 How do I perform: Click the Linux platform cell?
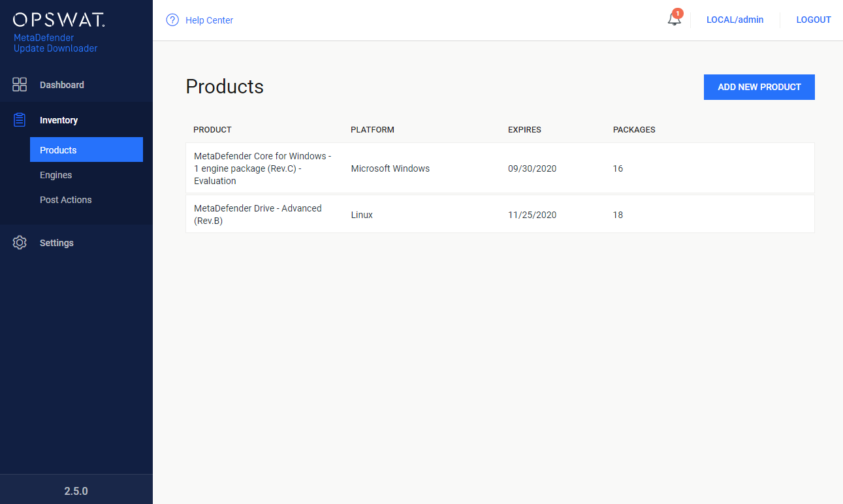[362, 215]
